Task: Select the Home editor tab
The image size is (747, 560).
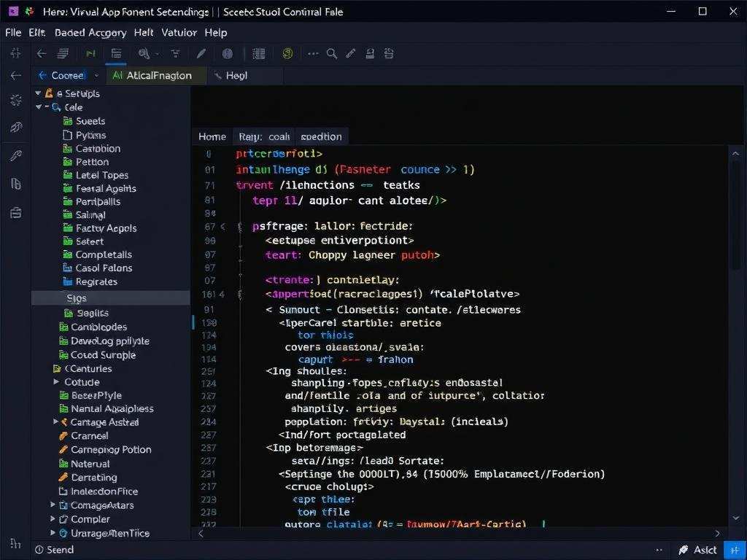Action: pos(212,136)
